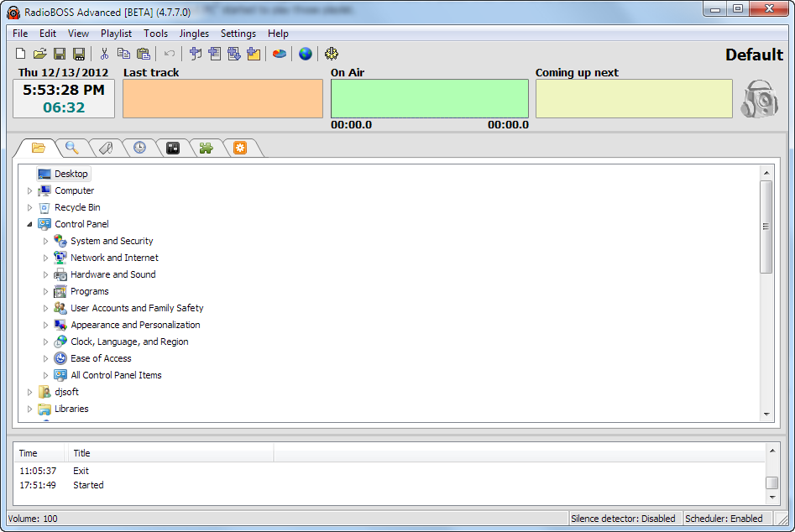Open a playlist with the folder toolbar icon

click(40, 53)
